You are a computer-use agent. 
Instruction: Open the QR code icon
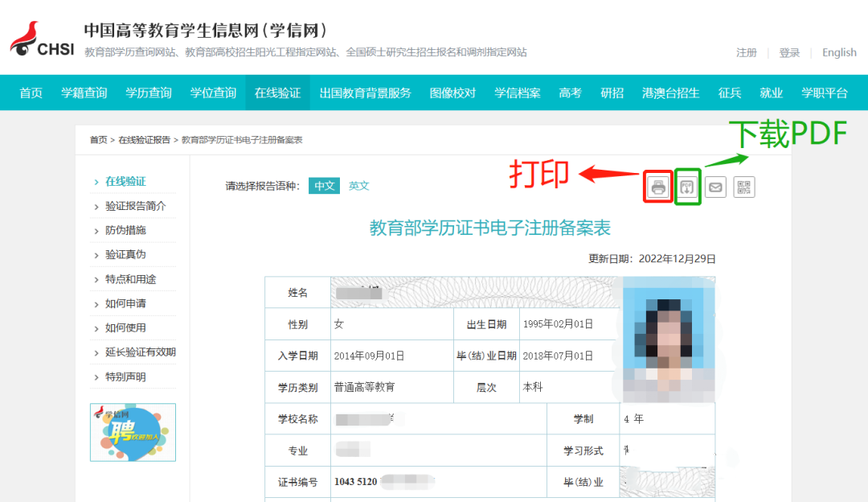pyautogui.click(x=743, y=186)
